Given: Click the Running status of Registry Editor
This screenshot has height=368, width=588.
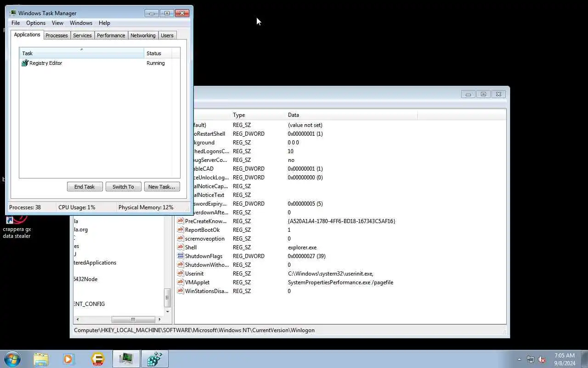Looking at the screenshot, I should (x=156, y=63).
